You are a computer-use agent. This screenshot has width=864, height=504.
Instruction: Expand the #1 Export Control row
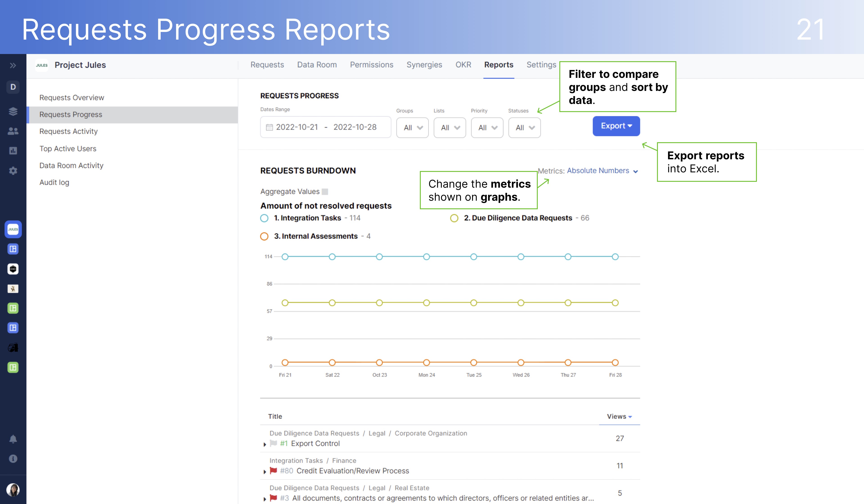(264, 444)
